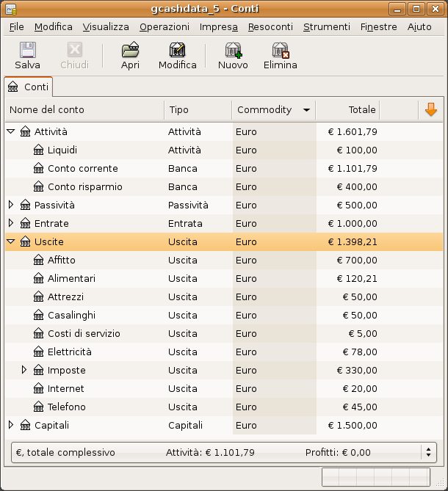Sort by Nome del conto column header
The width and height of the screenshot is (448, 491).
tap(84, 109)
